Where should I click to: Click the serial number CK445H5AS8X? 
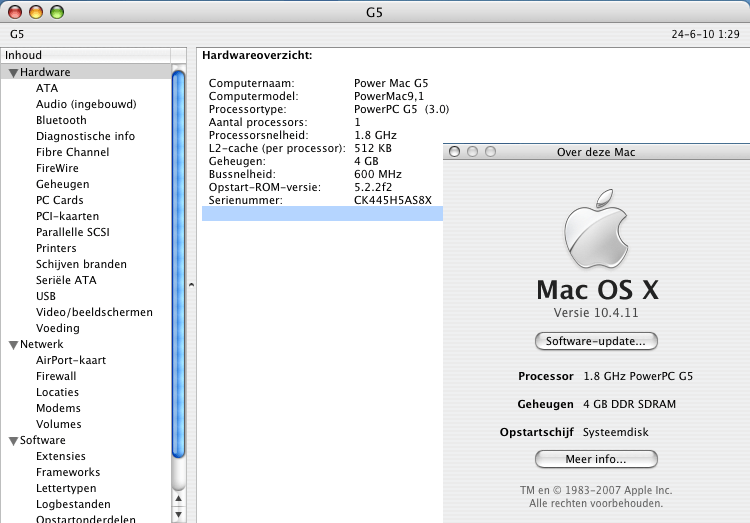click(393, 200)
